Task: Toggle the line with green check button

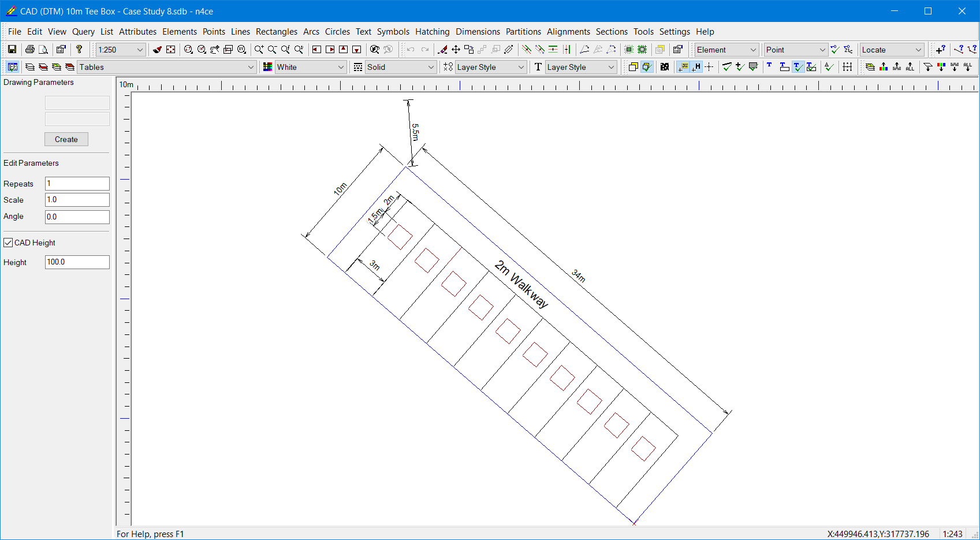Action: pyautogui.click(x=726, y=67)
